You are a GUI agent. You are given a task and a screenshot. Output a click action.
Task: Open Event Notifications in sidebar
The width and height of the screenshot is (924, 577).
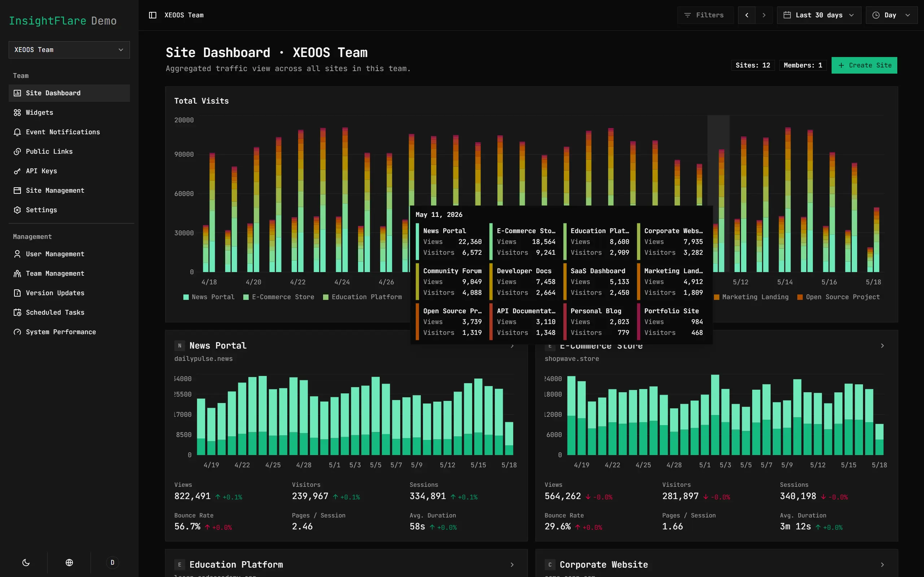69,132
